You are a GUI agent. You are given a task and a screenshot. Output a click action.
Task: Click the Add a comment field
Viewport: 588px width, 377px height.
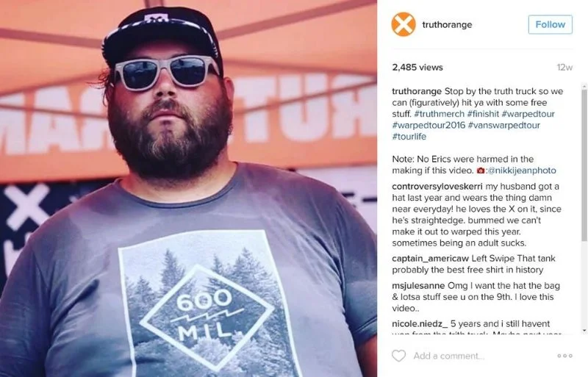482,356
